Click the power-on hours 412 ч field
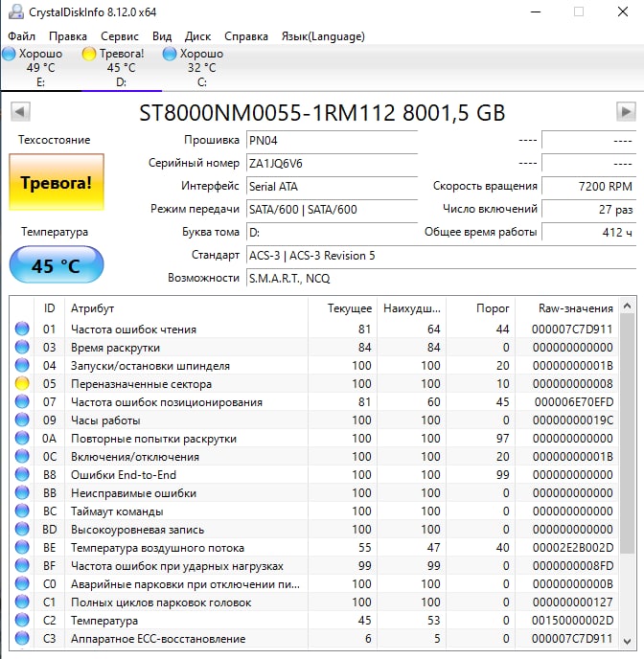 588,232
